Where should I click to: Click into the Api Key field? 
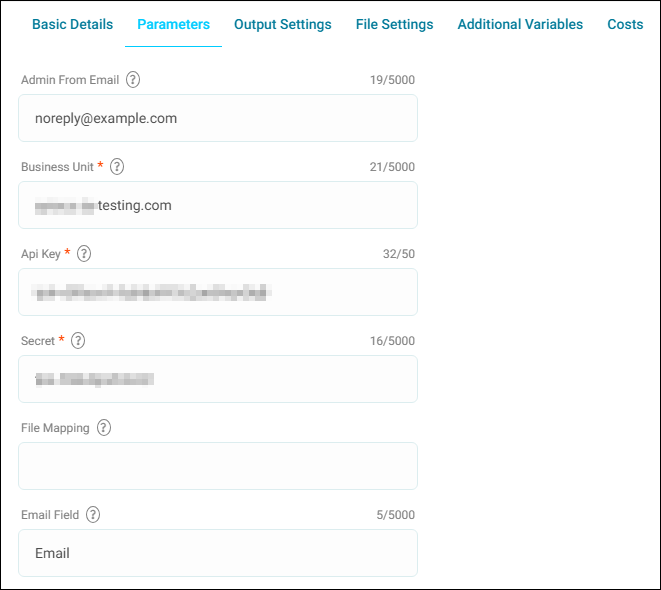click(218, 292)
